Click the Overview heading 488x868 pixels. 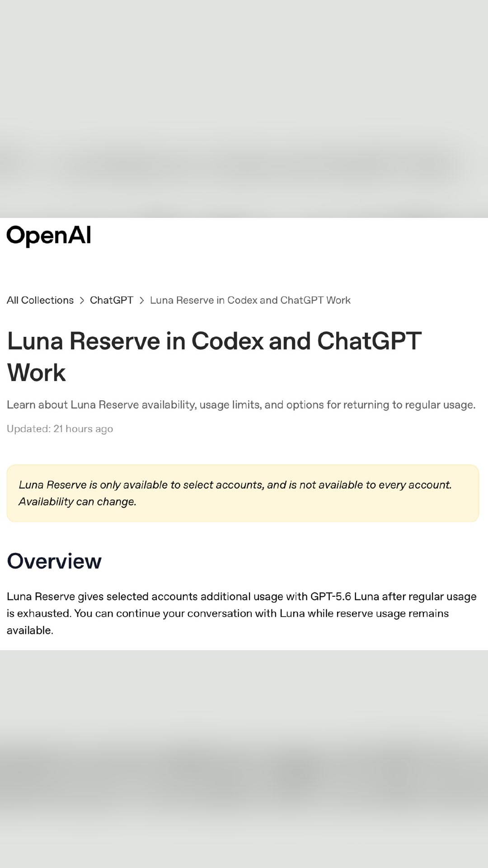click(x=54, y=561)
